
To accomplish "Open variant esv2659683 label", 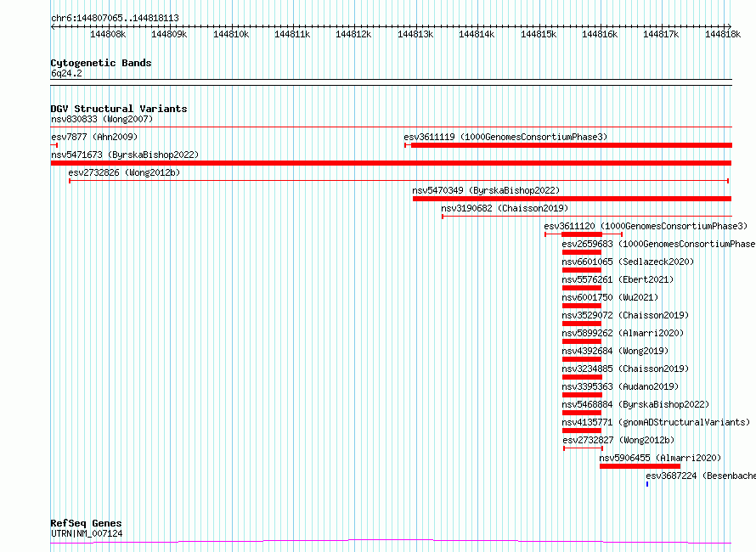I will click(x=658, y=244).
